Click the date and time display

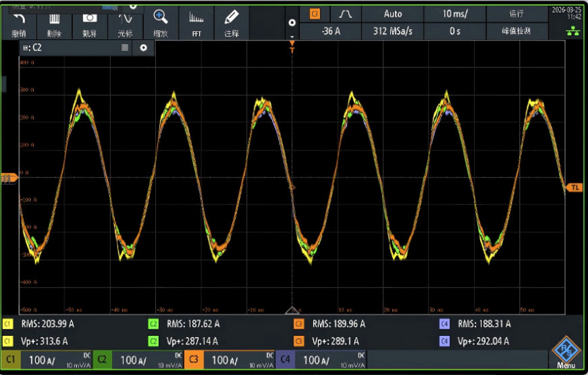click(566, 13)
